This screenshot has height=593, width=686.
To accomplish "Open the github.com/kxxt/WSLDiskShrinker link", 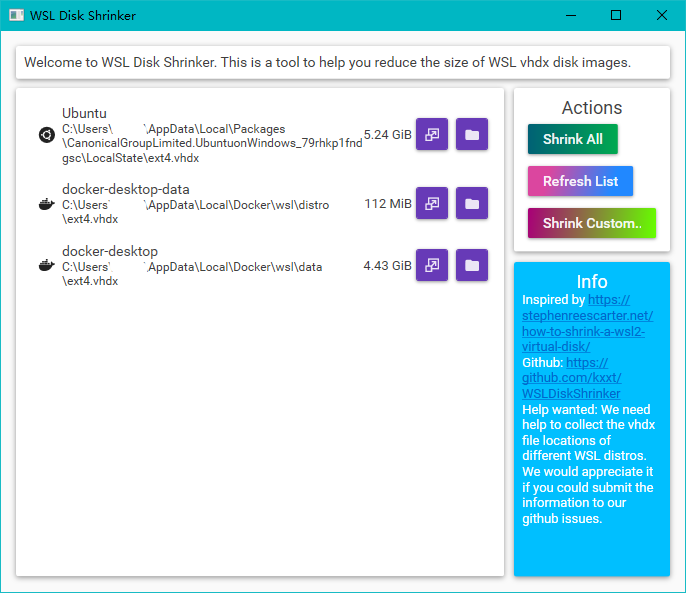I will tap(572, 378).
